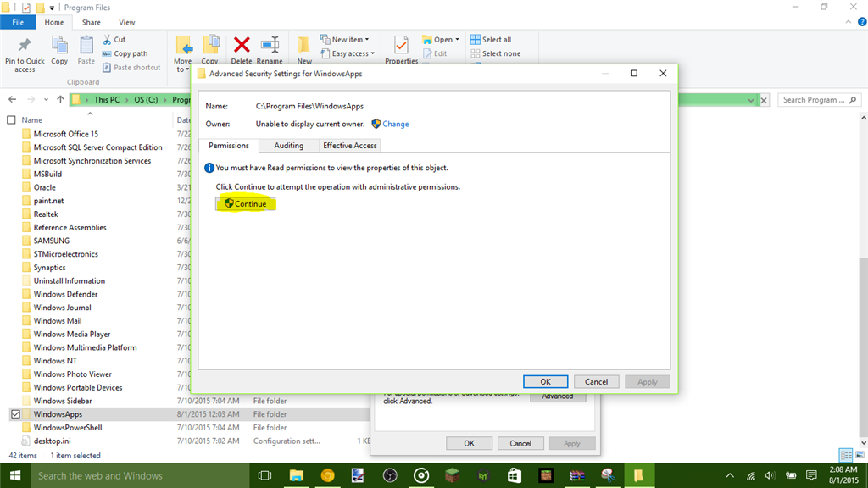Image resolution: width=868 pixels, height=488 pixels.
Task: Click the Cut scissors command
Action: [114, 39]
